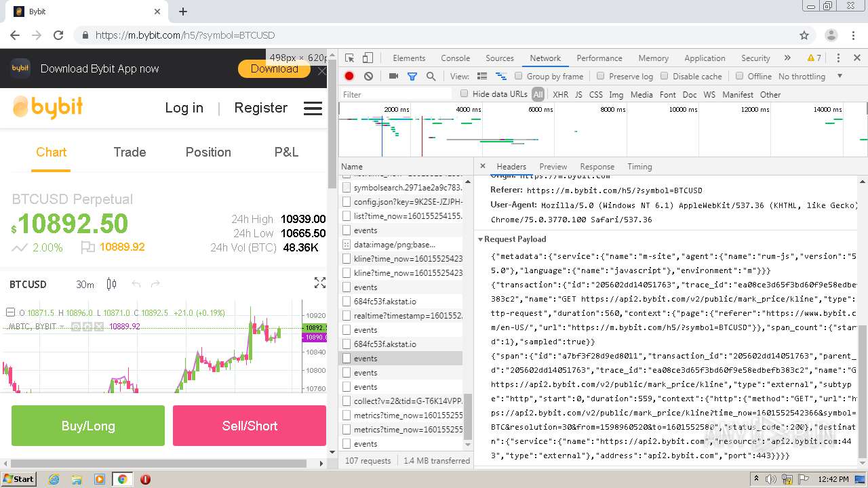Click the Sell/Short button
The width and height of the screenshot is (868, 488).
[250, 426]
